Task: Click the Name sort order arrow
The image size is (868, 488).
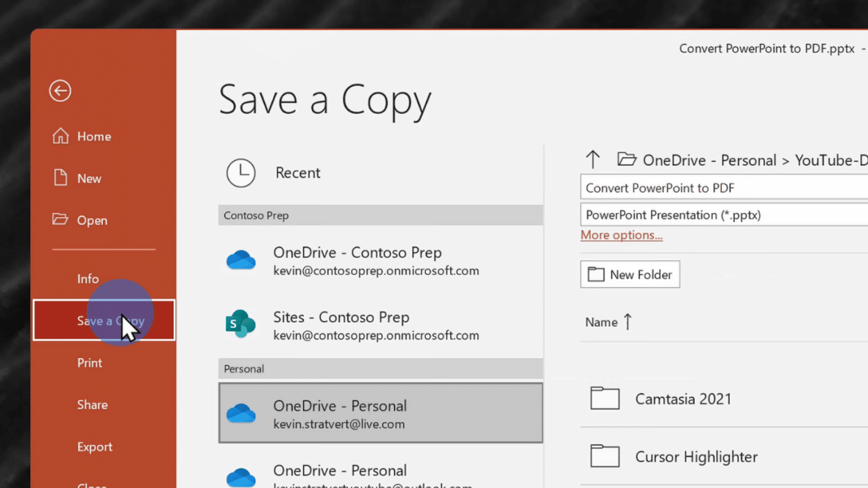Action: pos(625,321)
